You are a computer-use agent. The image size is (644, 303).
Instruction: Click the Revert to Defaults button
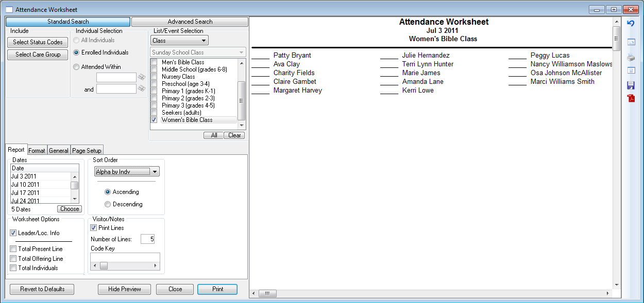(x=42, y=289)
